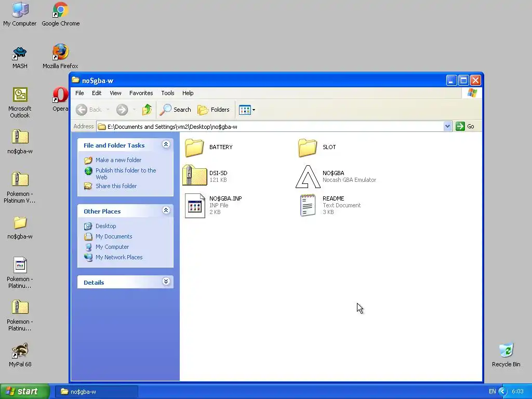
Task: Click the Back navigation button
Action: coord(89,110)
